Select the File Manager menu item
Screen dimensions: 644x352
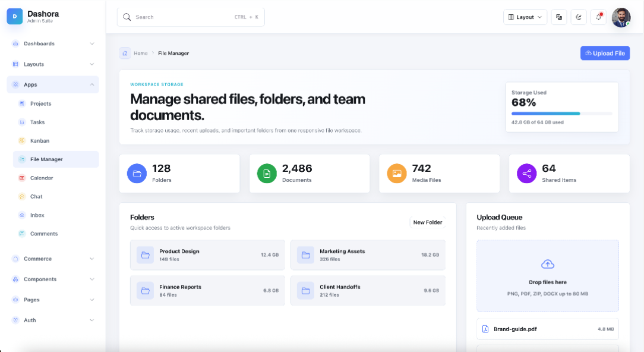point(56,159)
